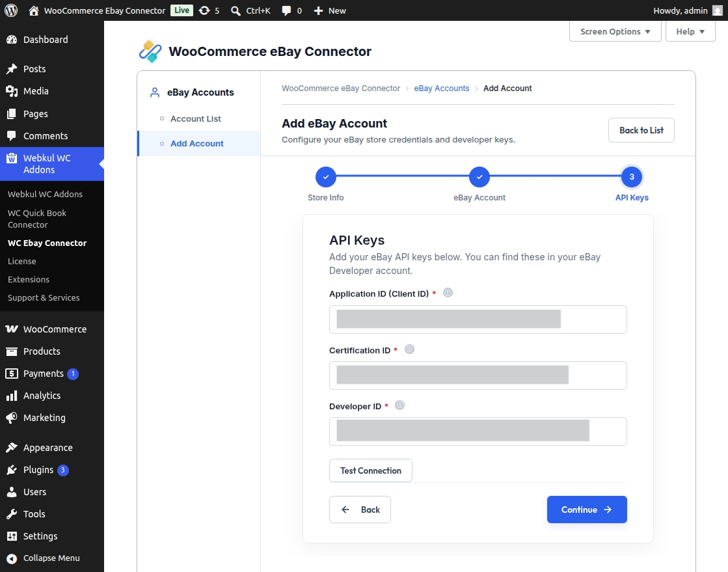This screenshot has height=572, width=728.
Task: Click the Payments dollar icon
Action: [12, 374]
